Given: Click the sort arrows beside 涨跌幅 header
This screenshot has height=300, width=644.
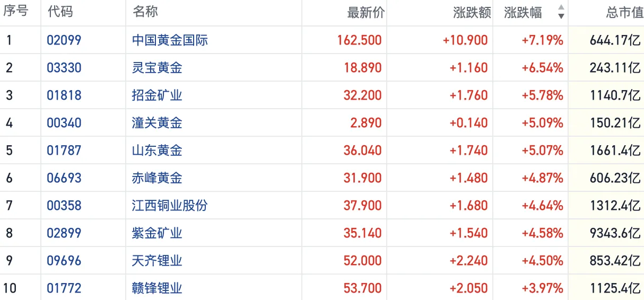Looking at the screenshot, I should click(x=561, y=12).
